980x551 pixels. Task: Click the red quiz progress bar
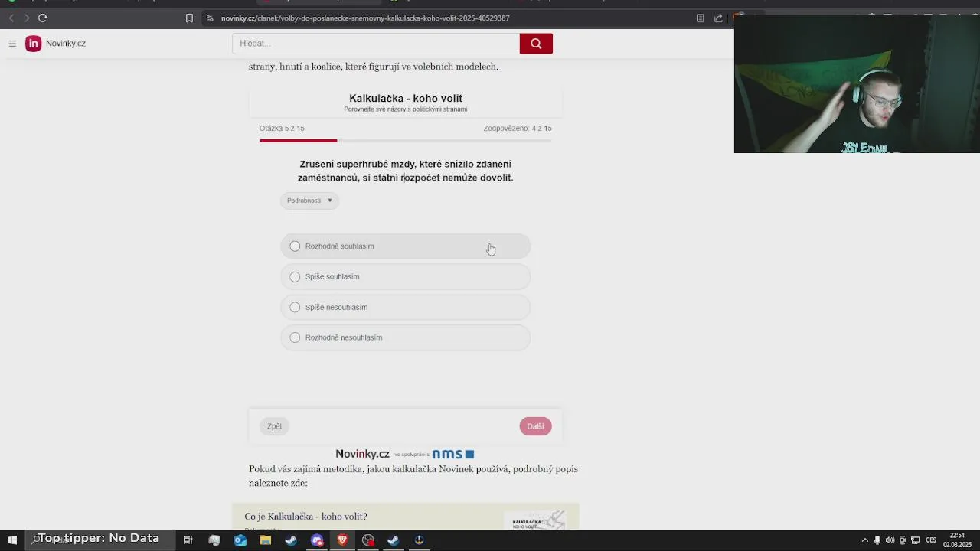298,141
